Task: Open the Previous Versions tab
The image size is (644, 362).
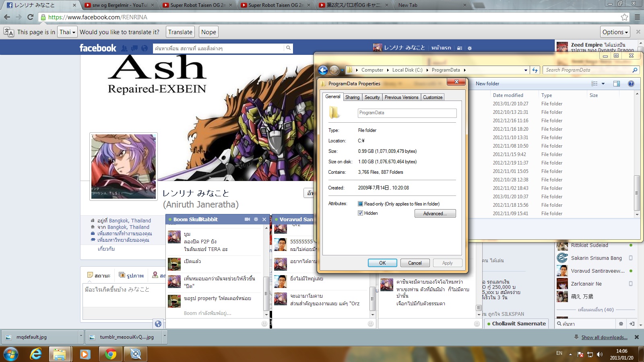Action: pyautogui.click(x=401, y=97)
